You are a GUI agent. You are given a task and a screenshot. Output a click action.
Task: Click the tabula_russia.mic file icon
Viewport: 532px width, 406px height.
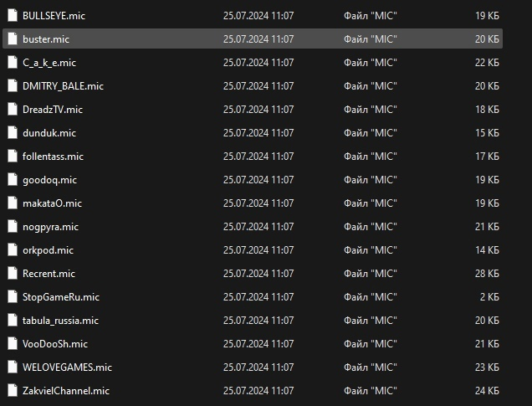pyautogui.click(x=13, y=320)
